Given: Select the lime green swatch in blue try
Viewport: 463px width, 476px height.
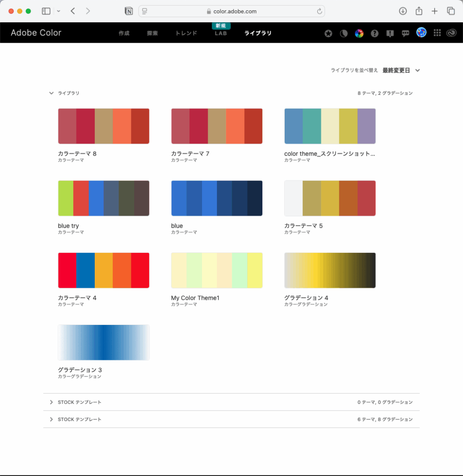Looking at the screenshot, I should 66,198.
